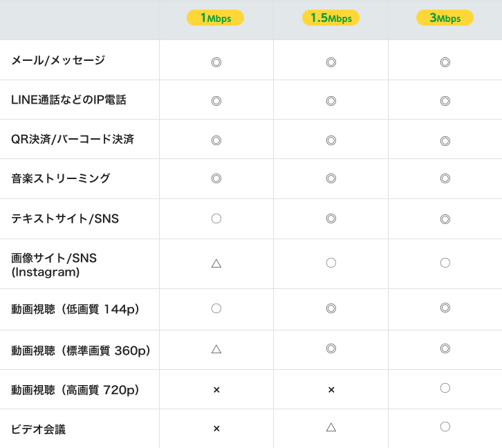Screen dimensions: 502x448
Task: Click the × mark for ビデオ会議 at 1Mbps
Action: [216, 429]
